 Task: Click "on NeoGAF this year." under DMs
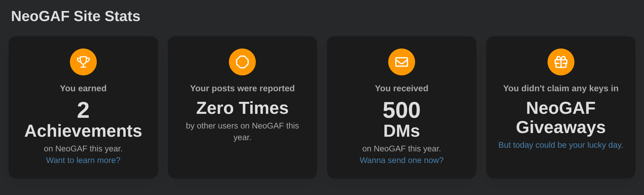tap(402, 149)
